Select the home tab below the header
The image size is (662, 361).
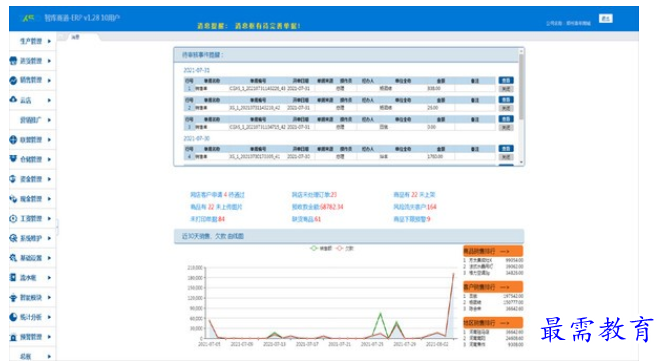click(x=76, y=37)
